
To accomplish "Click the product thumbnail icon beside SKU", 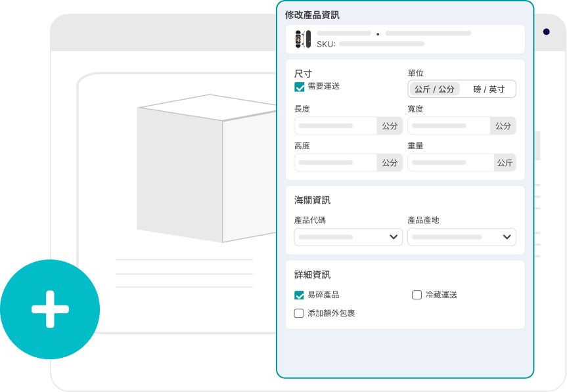I will [x=303, y=39].
